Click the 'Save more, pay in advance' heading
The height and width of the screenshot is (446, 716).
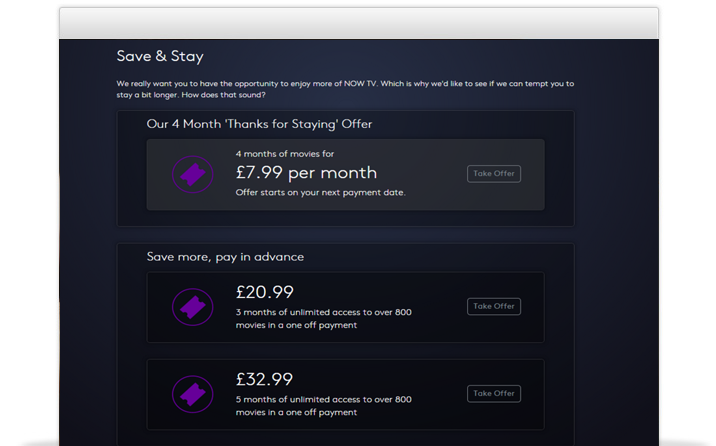pos(225,257)
